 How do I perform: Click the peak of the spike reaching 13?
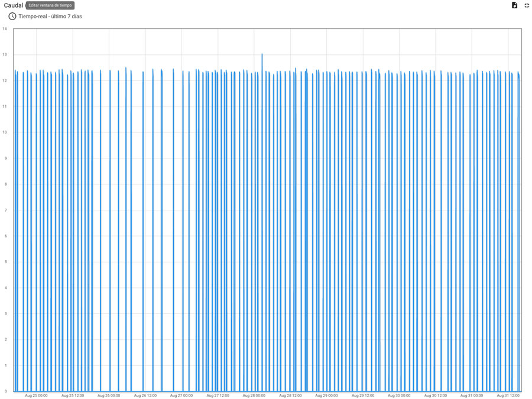[262, 54]
